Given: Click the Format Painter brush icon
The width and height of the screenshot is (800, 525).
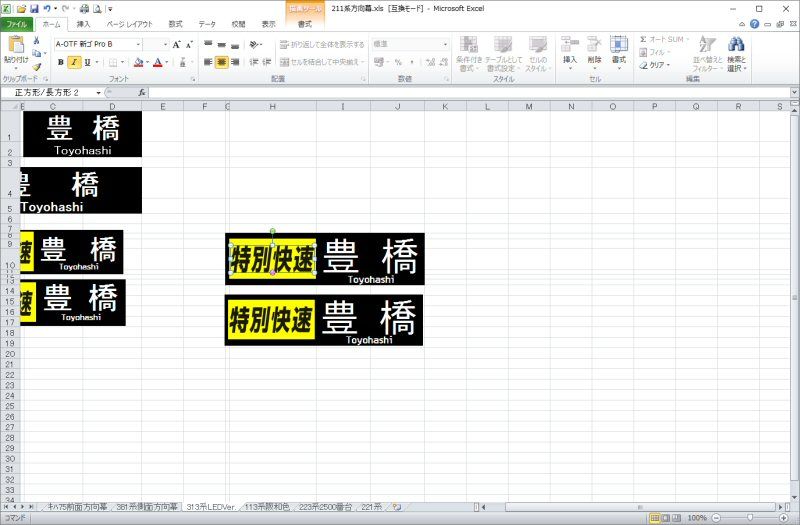Looking at the screenshot, I should click(36, 66).
